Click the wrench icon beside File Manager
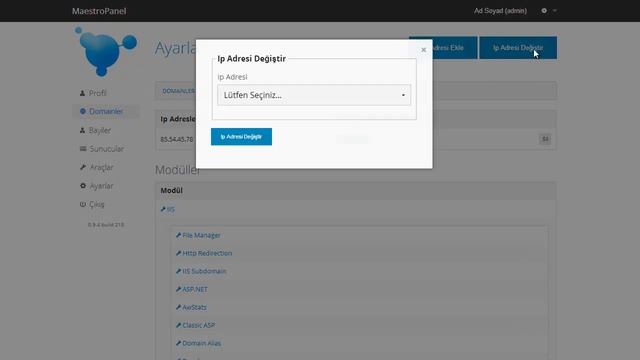Image resolution: width=640 pixels, height=360 pixels. pyautogui.click(x=178, y=236)
